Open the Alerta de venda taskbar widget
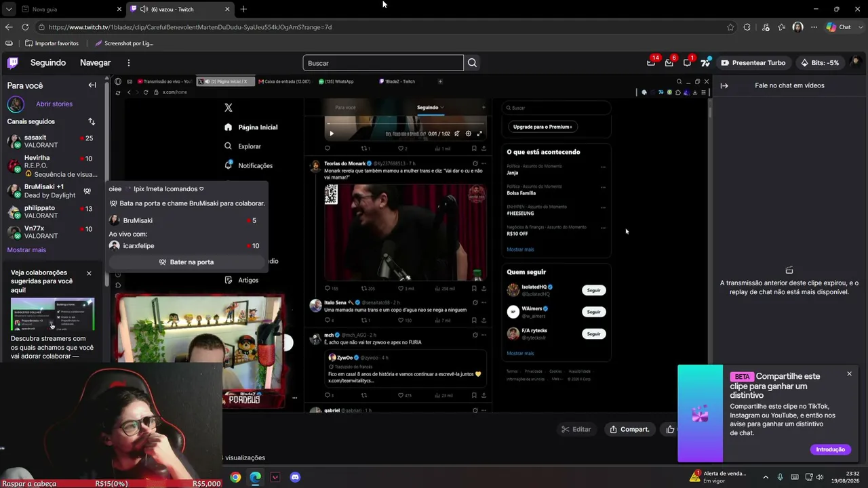868x488 pixels. click(x=718, y=477)
